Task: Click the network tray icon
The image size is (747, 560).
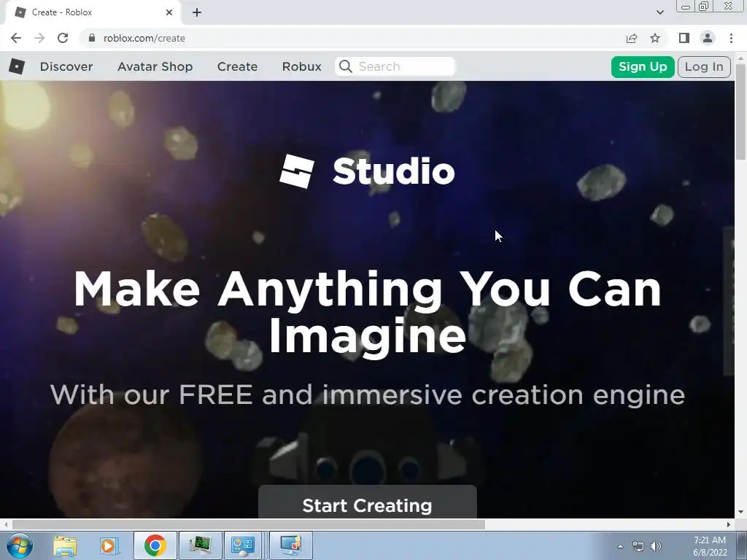Action: tap(638, 546)
